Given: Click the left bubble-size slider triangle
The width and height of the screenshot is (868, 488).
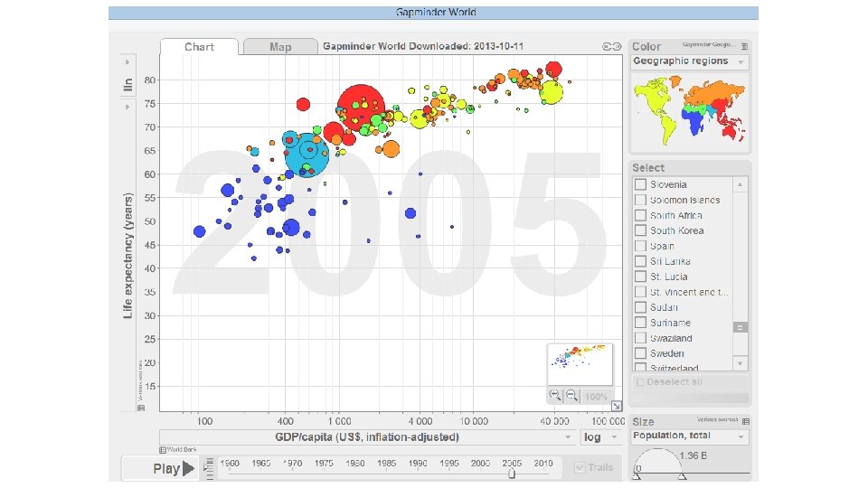Looking at the screenshot, I should [637, 476].
